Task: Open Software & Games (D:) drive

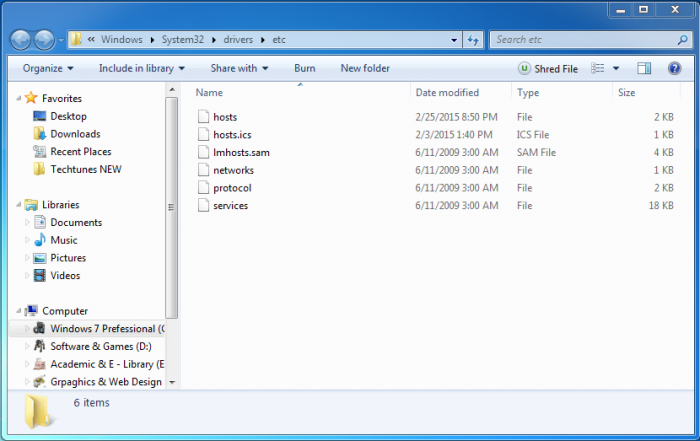Action: pos(101,346)
